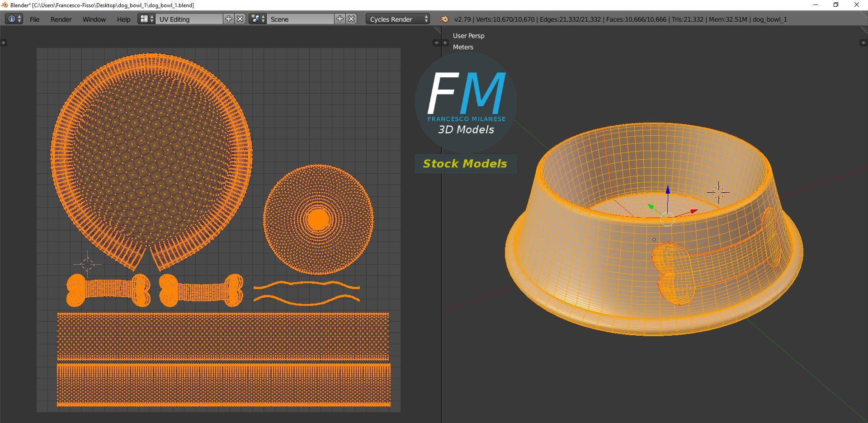Open the Info editor type selector
This screenshot has width=868, height=423.
tap(14, 19)
